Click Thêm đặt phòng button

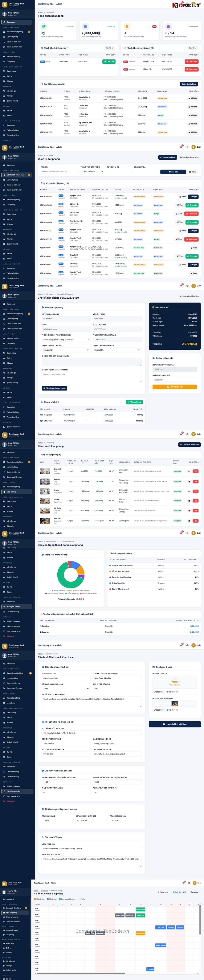coord(168,157)
